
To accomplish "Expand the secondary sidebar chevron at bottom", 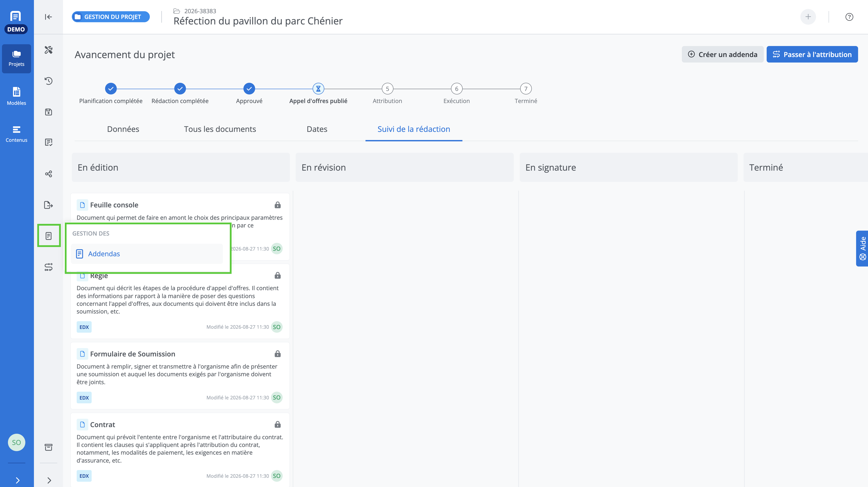I will pyautogui.click(x=49, y=480).
